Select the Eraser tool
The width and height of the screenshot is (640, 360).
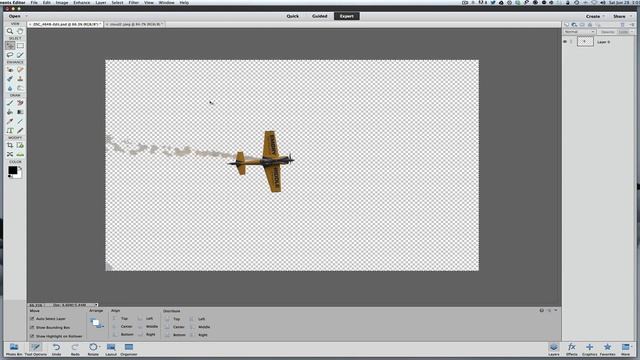point(20,103)
